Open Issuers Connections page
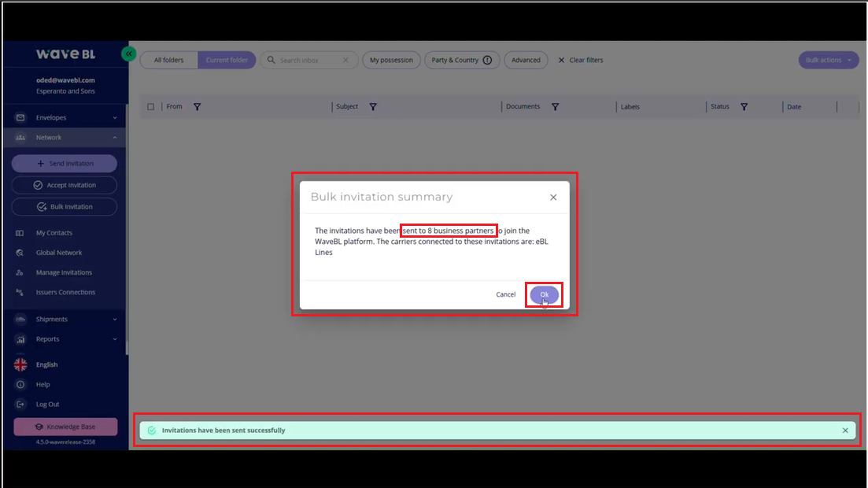The width and height of the screenshot is (868, 488). point(65,293)
